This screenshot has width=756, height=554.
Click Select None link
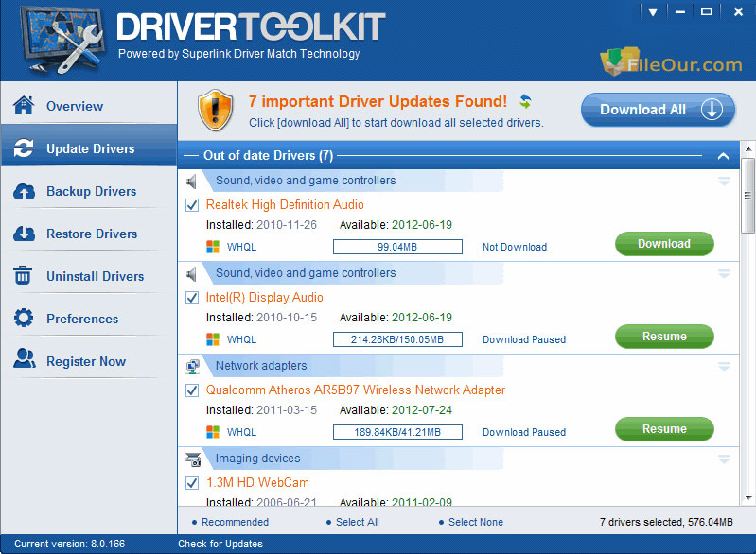tap(476, 522)
